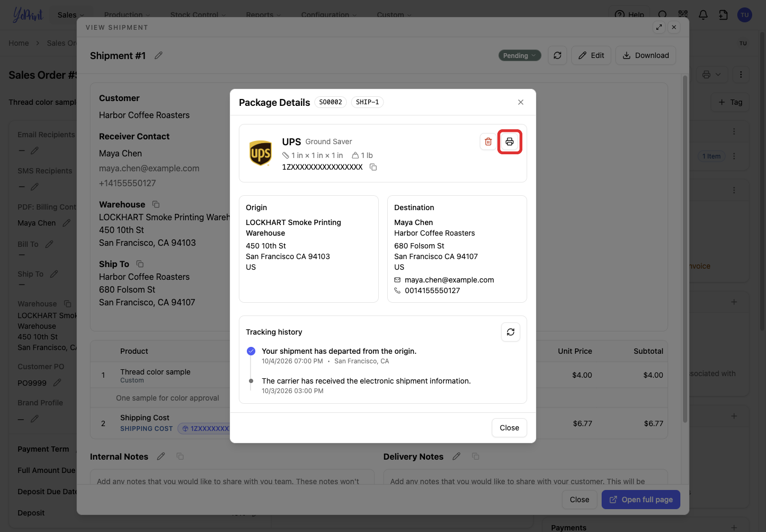Expand the View Shipment panel to fullscreen
This screenshot has width=766, height=532.
click(x=659, y=27)
